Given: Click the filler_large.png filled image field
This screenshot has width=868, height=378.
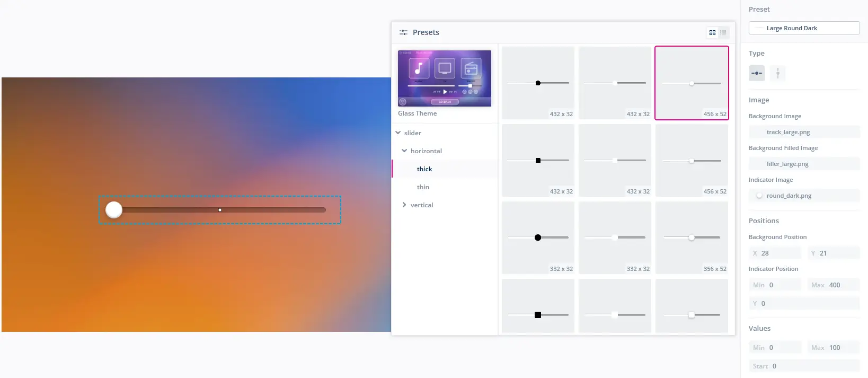Looking at the screenshot, I should pos(804,164).
